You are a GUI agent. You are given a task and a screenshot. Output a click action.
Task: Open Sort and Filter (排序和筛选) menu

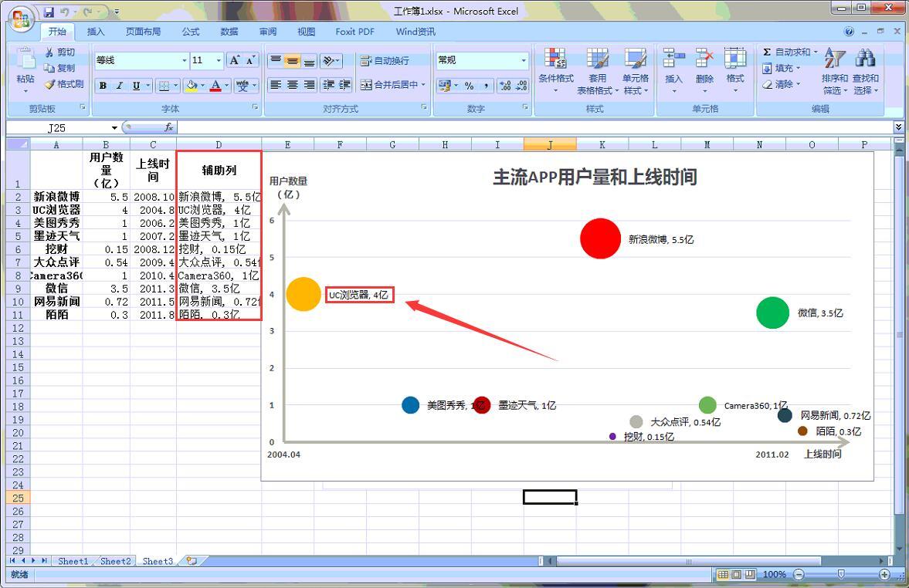click(x=835, y=71)
